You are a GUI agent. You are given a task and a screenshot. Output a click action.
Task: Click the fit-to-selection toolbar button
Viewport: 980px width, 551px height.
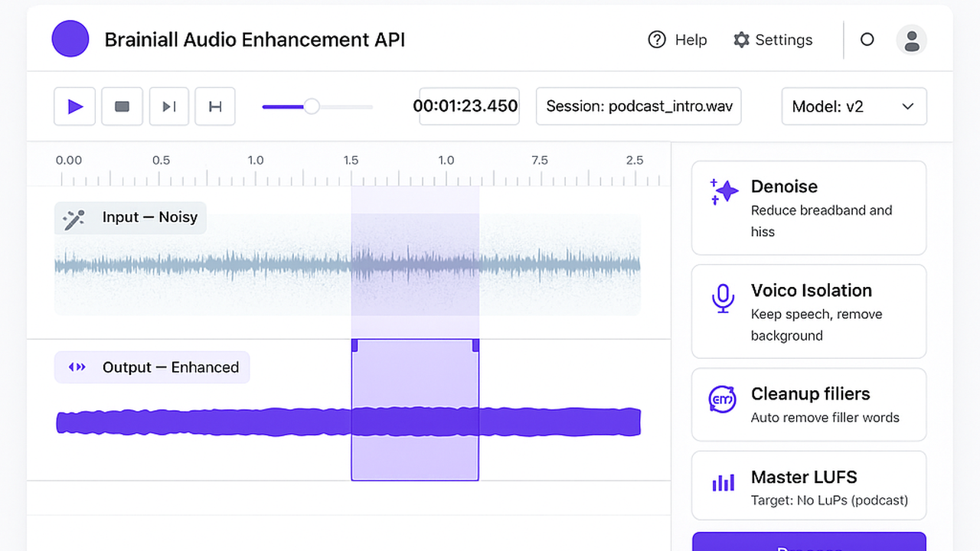(215, 106)
